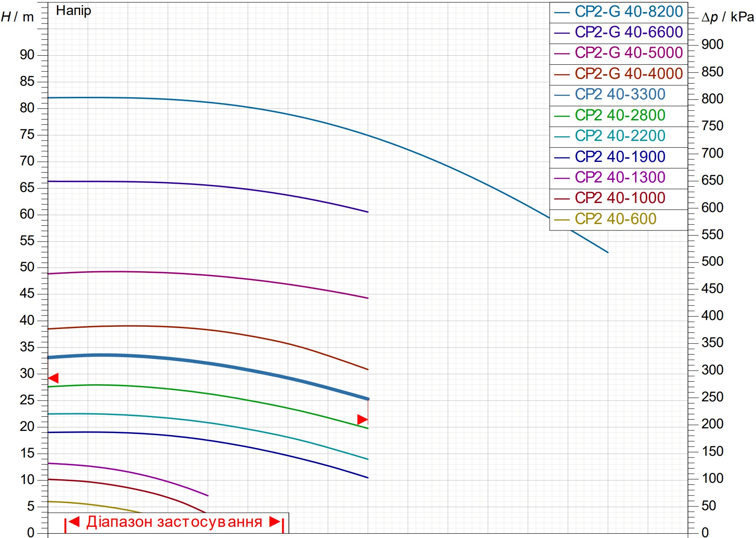Click the H / m axis label

(17, 17)
